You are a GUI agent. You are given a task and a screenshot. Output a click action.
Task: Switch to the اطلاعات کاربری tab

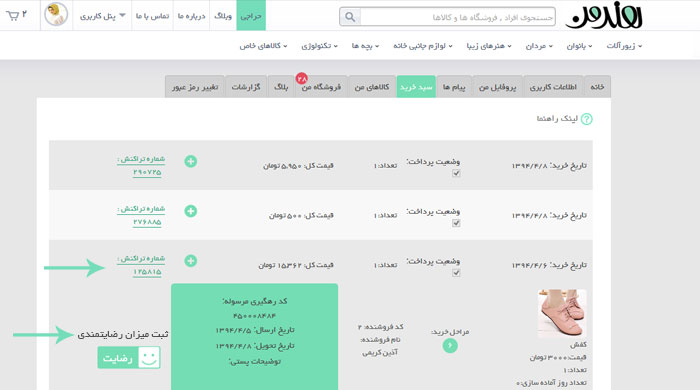(553, 87)
